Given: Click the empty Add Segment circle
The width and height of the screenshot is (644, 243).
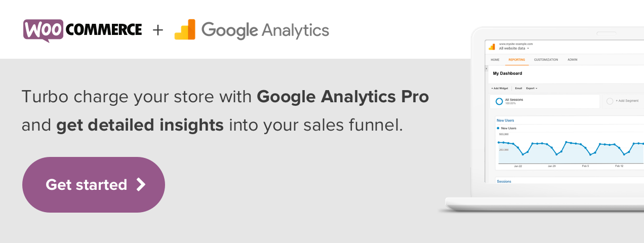Looking at the screenshot, I should (610, 101).
